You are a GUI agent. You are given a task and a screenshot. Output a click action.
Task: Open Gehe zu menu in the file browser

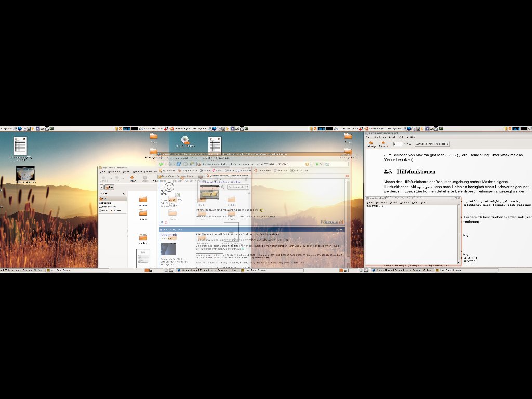(x=137, y=171)
